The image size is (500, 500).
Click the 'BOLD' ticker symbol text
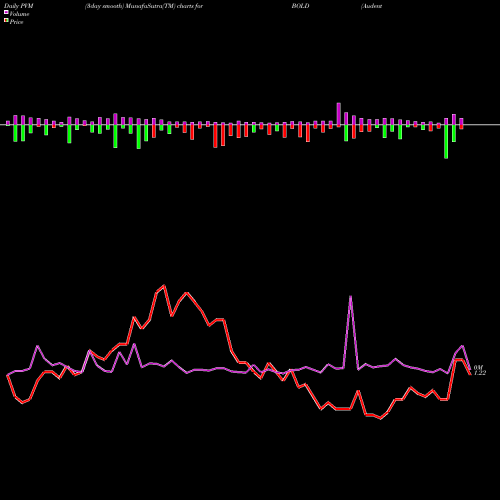(300, 6)
